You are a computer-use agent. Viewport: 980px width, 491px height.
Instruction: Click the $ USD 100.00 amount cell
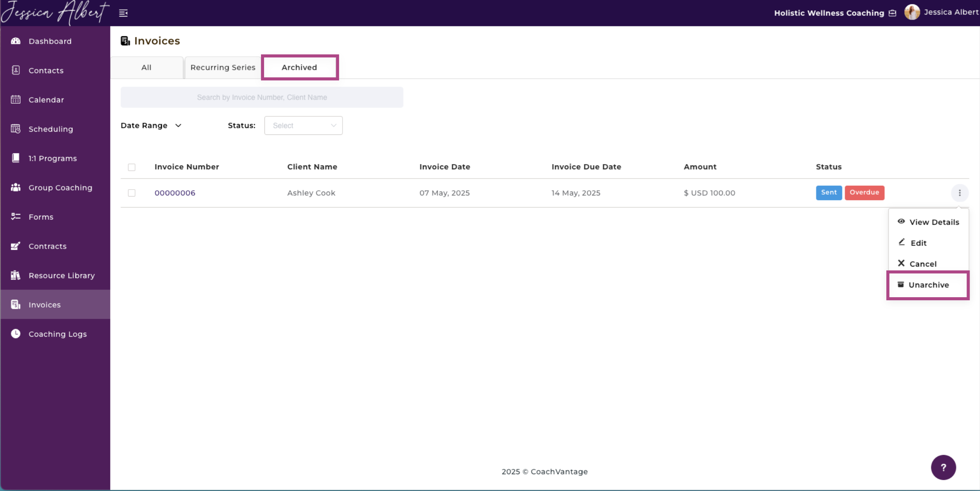click(x=709, y=193)
